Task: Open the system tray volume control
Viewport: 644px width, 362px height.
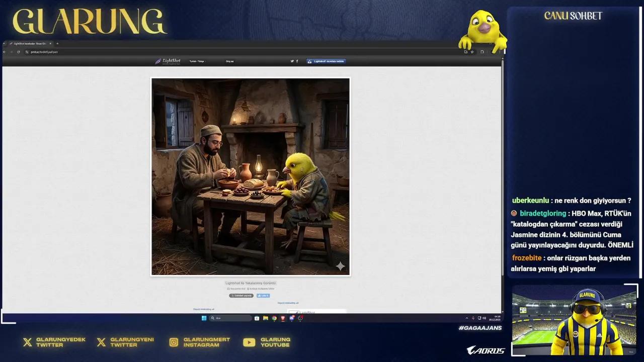Action: pos(485,318)
